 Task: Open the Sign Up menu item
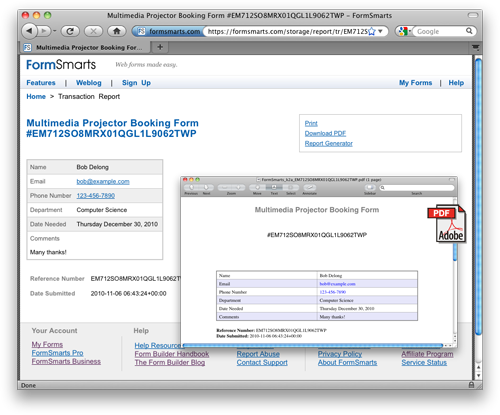[136, 83]
